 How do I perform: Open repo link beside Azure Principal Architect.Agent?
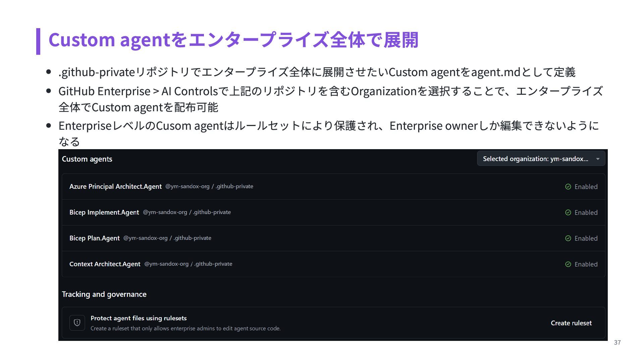click(209, 186)
